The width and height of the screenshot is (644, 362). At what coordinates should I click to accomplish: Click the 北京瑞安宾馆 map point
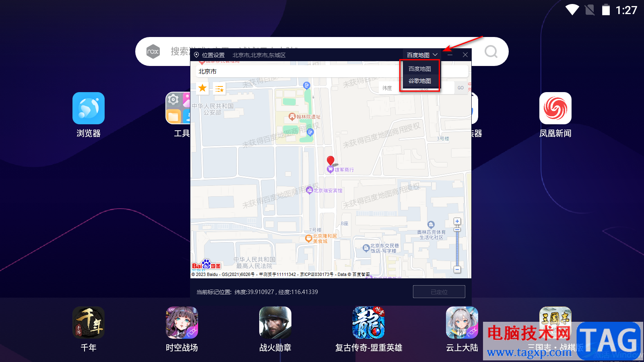[309, 190]
